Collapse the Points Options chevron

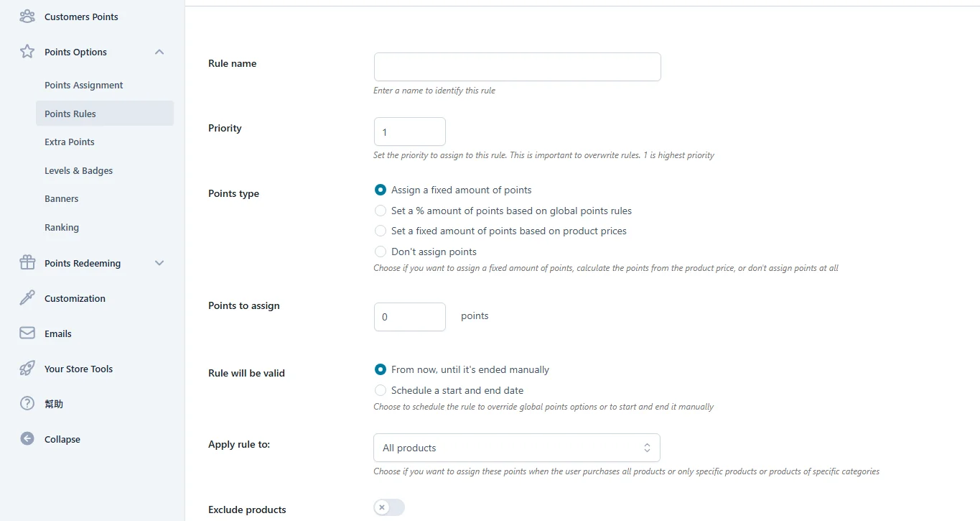[x=159, y=52]
